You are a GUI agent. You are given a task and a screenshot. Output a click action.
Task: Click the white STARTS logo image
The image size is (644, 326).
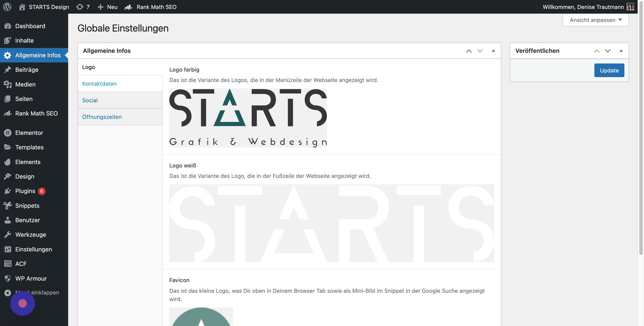pos(332,223)
